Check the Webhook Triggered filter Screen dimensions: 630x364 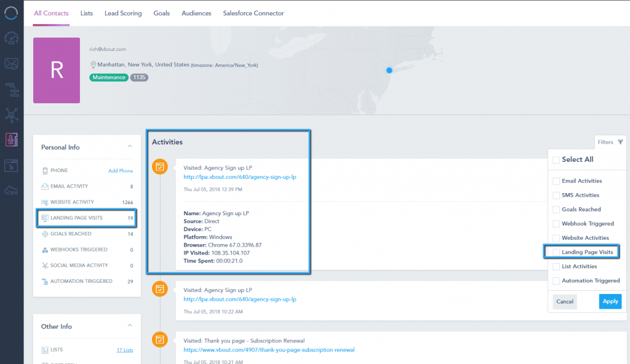pos(556,224)
